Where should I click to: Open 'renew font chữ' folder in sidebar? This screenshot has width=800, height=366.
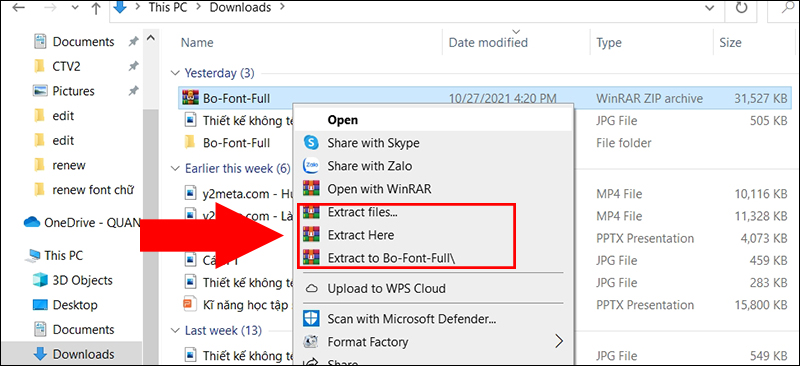93,190
